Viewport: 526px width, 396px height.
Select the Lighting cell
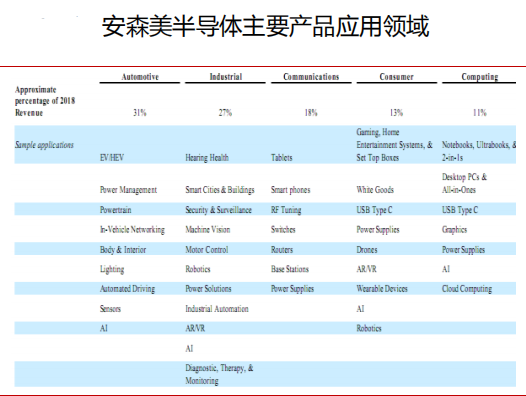point(112,269)
